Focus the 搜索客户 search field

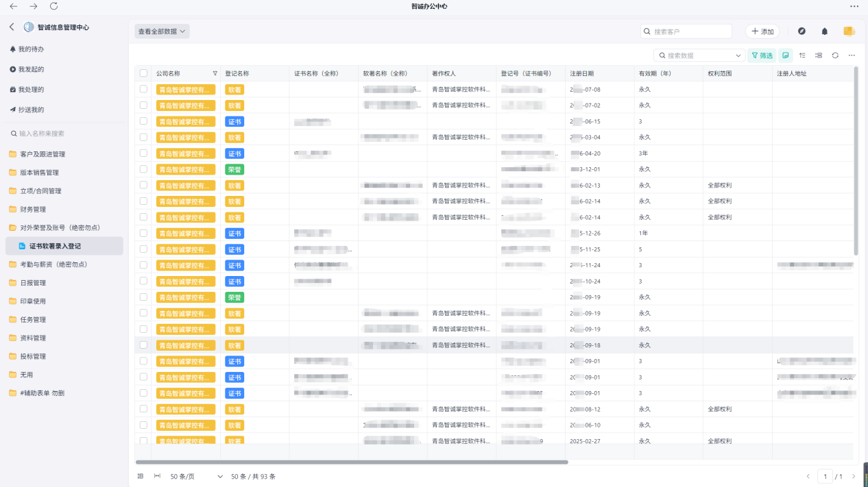pyautogui.click(x=686, y=32)
